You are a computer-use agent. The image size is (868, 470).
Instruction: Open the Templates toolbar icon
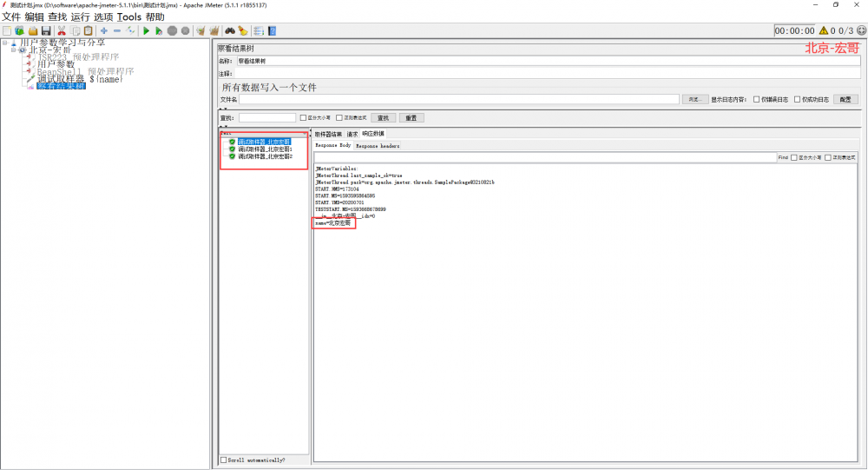(x=19, y=31)
